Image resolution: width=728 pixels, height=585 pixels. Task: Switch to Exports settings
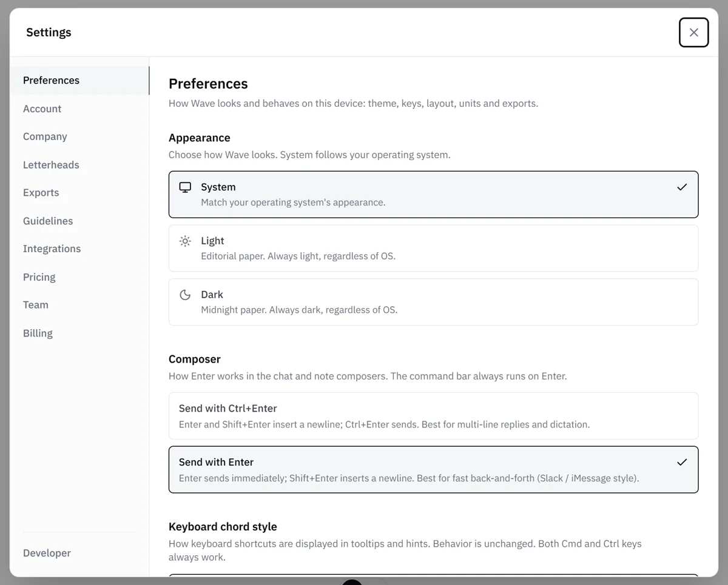[x=79, y=193]
